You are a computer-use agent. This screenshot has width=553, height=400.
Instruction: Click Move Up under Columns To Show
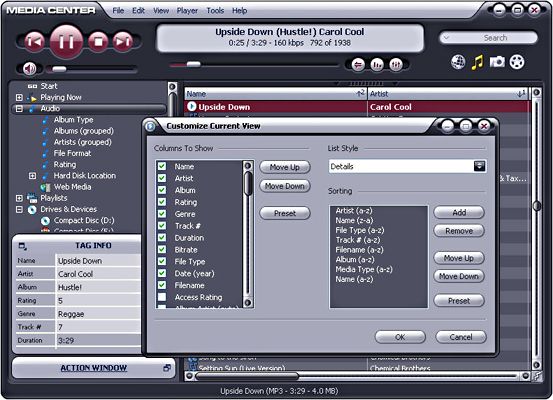coord(285,167)
